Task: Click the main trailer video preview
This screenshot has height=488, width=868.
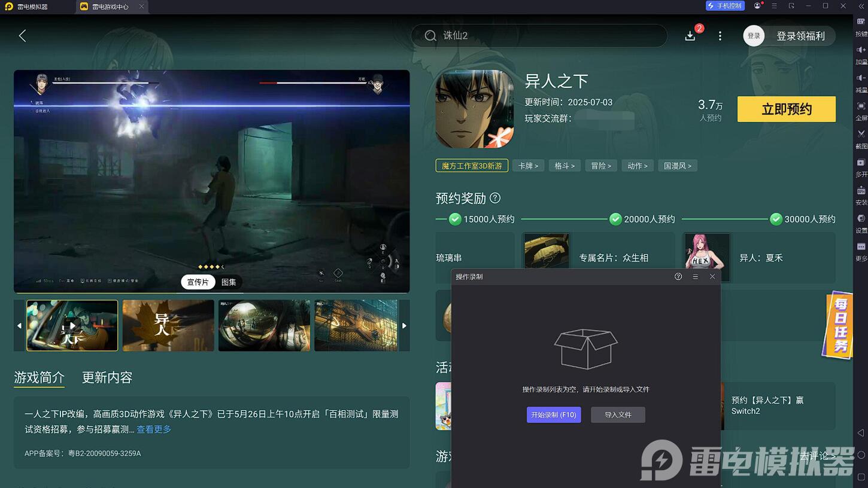Action: coord(212,181)
